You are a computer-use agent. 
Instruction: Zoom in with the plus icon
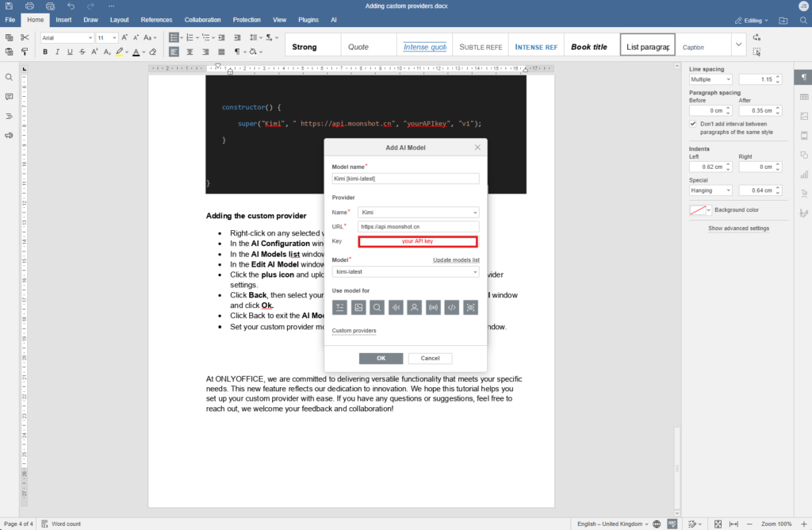(x=804, y=524)
